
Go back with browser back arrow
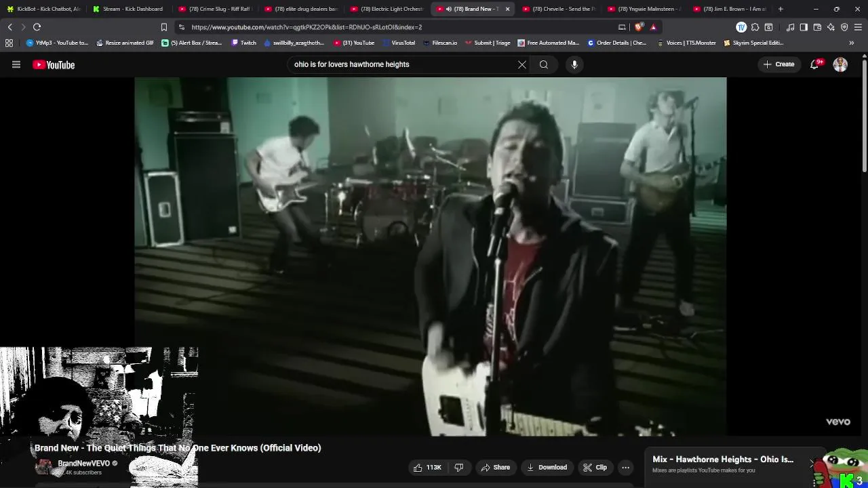coord(9,27)
